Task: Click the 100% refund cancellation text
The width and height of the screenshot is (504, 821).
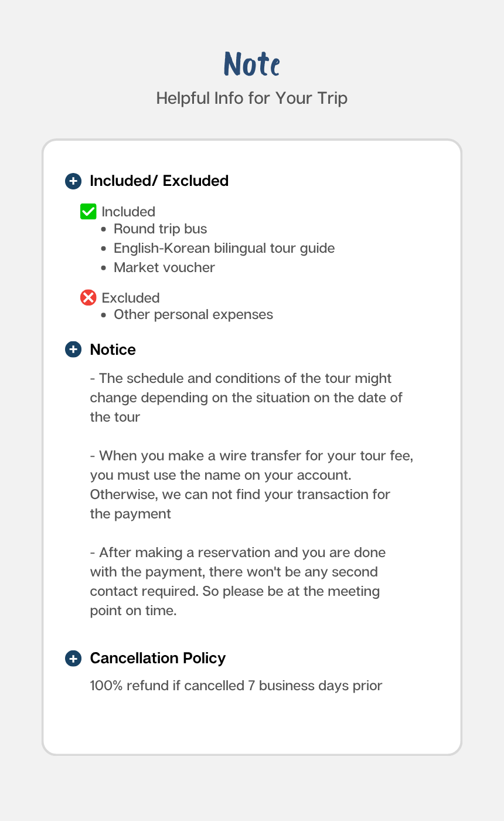Action: tap(236, 686)
